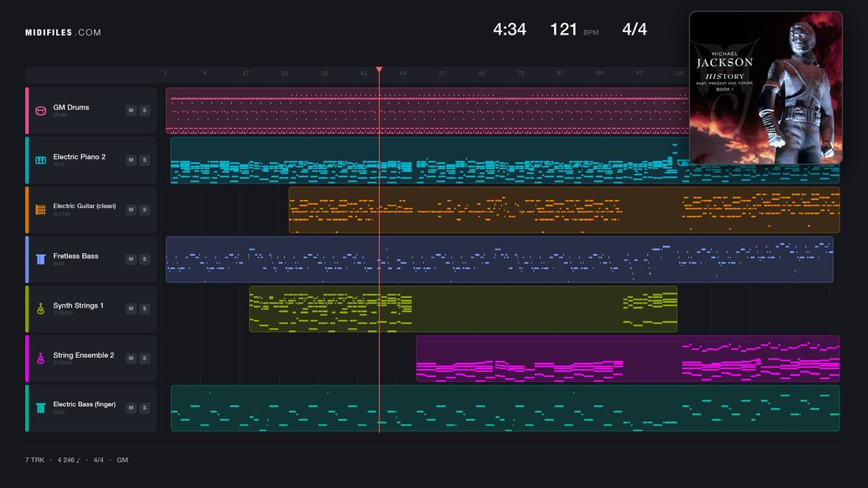Click the Electric Guitar (clean) fretboard icon
Image resolution: width=868 pixels, height=488 pixels.
point(40,210)
